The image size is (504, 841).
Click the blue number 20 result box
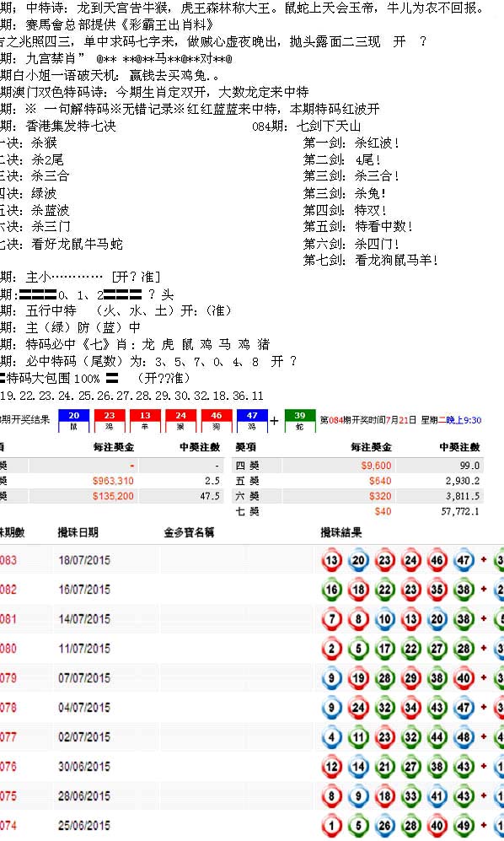point(74,421)
